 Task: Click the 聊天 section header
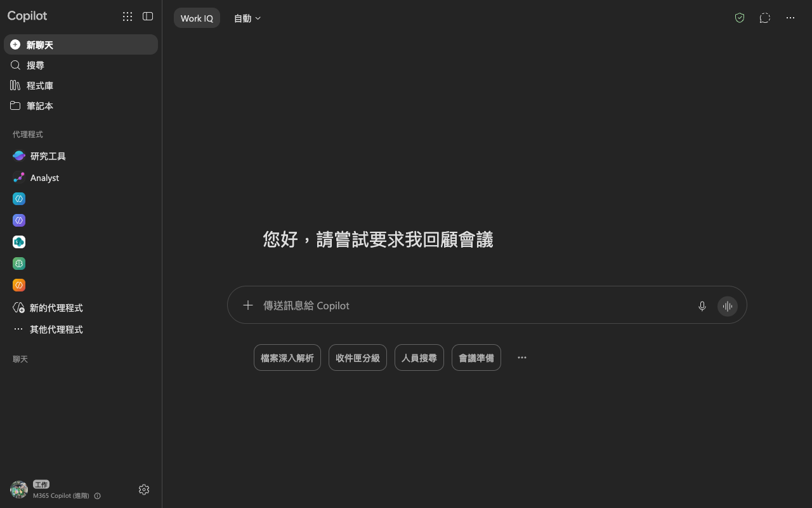click(x=20, y=359)
